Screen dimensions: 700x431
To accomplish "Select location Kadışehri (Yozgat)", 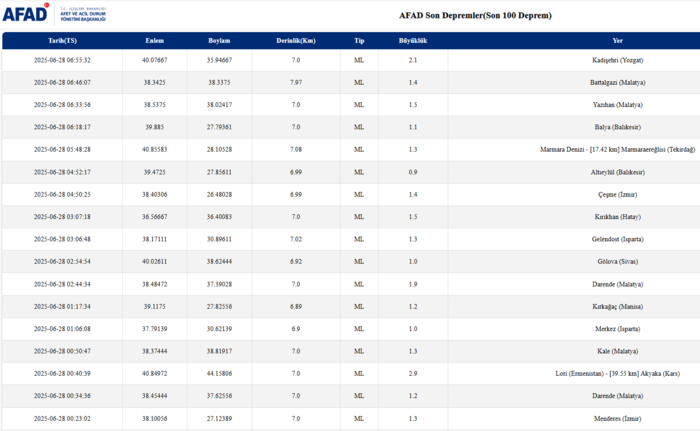I will click(x=617, y=60).
